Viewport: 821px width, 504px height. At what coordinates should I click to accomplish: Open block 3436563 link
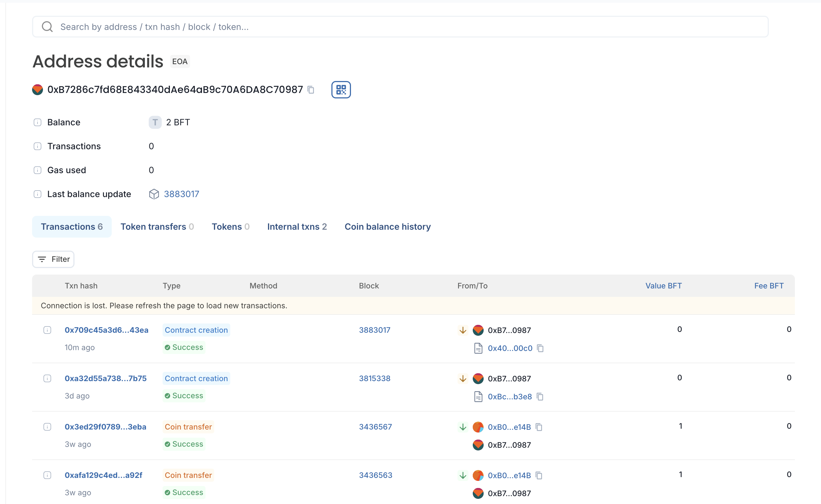click(x=376, y=475)
